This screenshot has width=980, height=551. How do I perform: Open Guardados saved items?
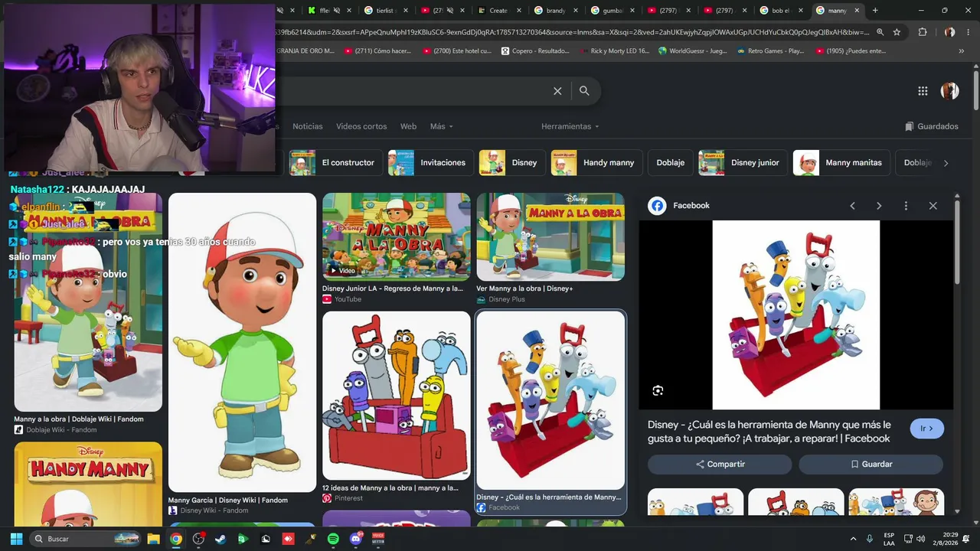pyautogui.click(x=932, y=126)
